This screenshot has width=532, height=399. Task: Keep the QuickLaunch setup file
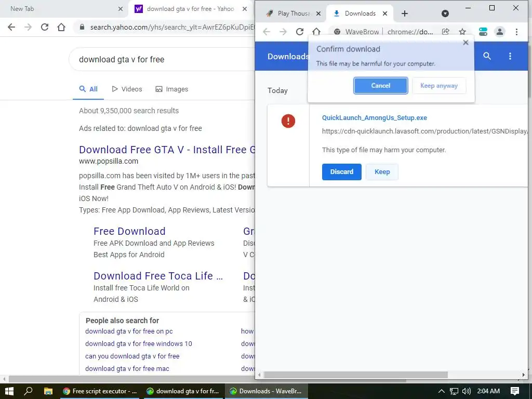(382, 171)
